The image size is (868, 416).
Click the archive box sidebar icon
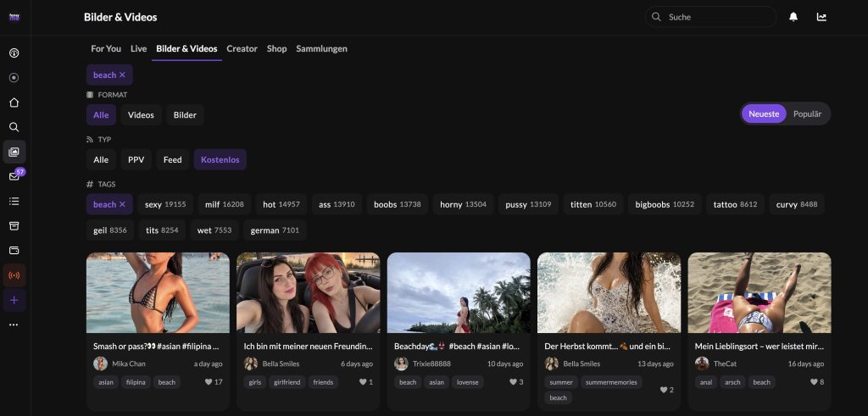tap(14, 225)
